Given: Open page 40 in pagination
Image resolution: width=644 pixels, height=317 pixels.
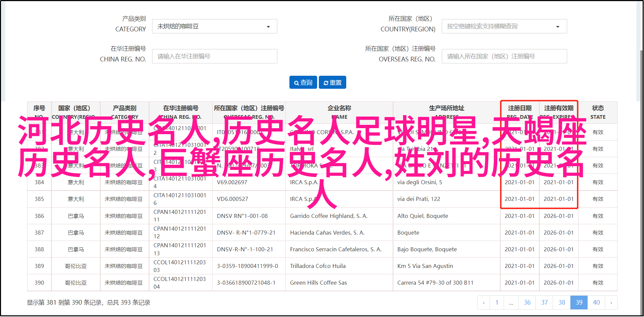Looking at the screenshot, I should pos(596,303).
